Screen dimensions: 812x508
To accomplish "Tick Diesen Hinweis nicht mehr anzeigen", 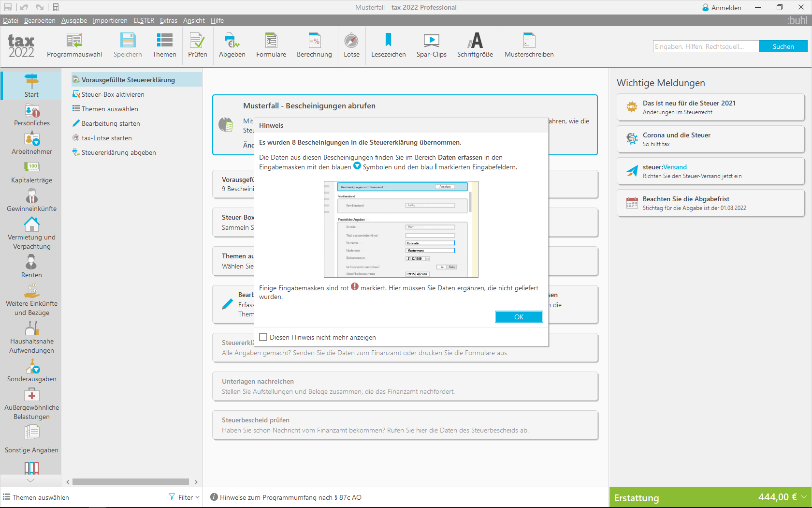I will point(263,337).
